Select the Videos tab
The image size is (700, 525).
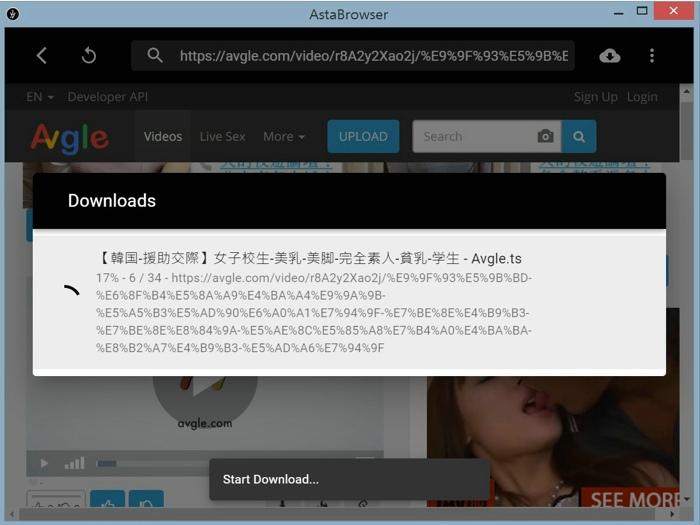(163, 137)
